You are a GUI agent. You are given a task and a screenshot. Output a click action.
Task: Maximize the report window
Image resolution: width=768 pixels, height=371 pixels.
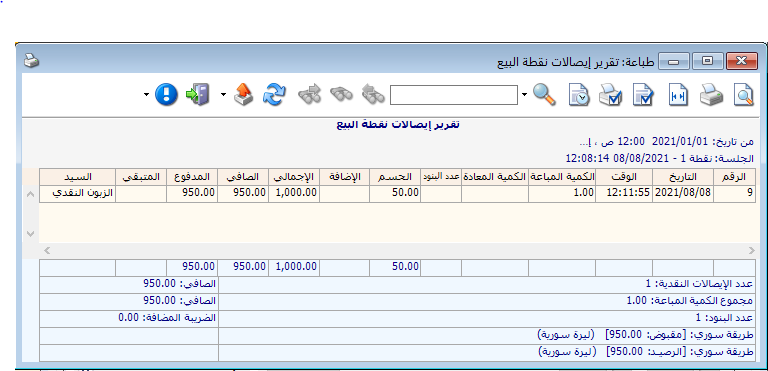pos(707,62)
